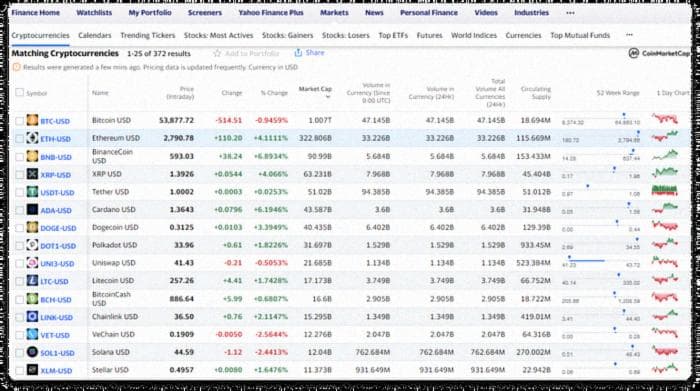Image resolution: width=700 pixels, height=391 pixels.
Task: Open the BitcoinCash coin icon
Action: pyautogui.click(x=32, y=299)
